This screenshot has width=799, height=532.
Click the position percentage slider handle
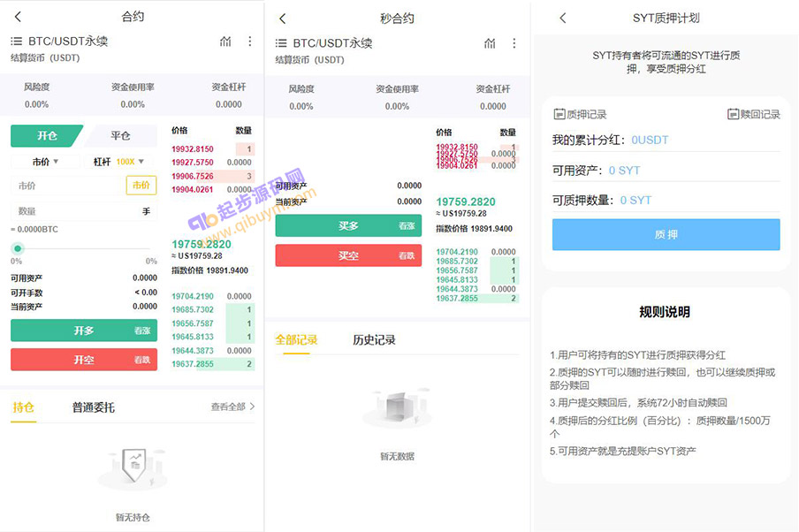tap(17, 248)
